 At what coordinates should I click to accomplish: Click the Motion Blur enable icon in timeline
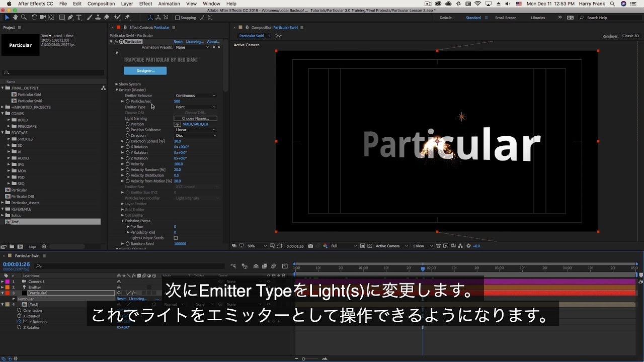coord(273,266)
